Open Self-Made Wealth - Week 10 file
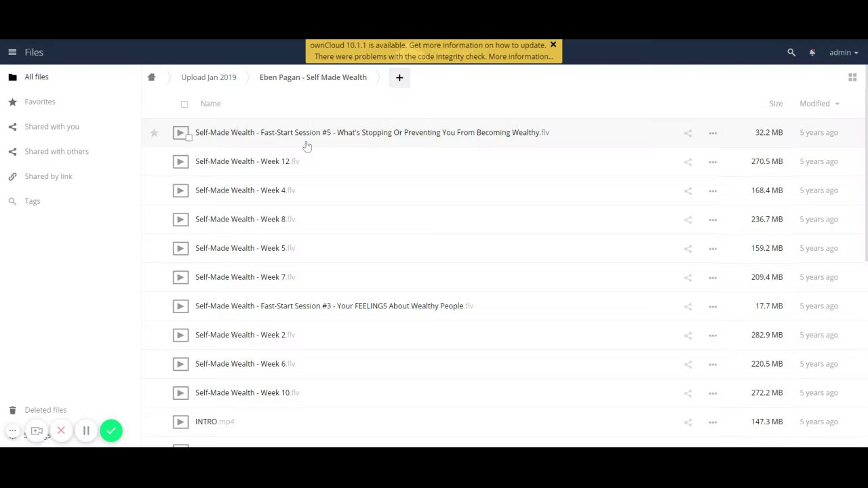868x488 pixels. tap(247, 392)
